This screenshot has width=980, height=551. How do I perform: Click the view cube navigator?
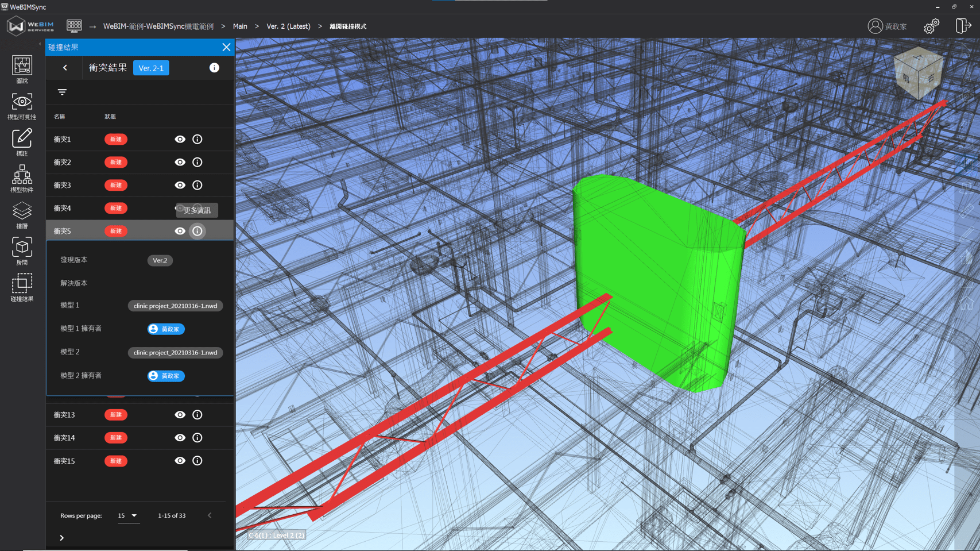919,74
